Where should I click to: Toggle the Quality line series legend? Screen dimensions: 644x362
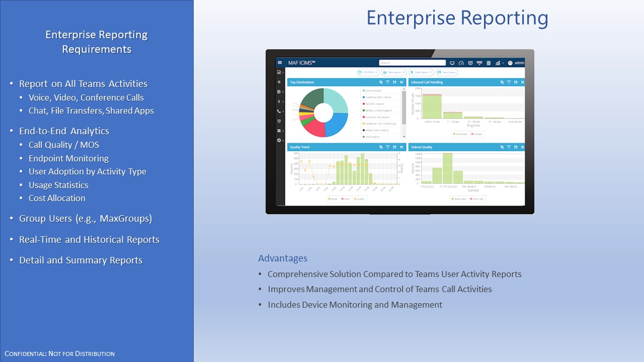[x=359, y=199]
